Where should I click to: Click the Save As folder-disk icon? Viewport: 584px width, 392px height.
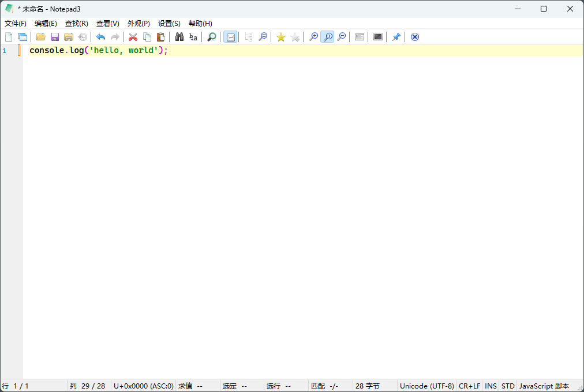69,37
